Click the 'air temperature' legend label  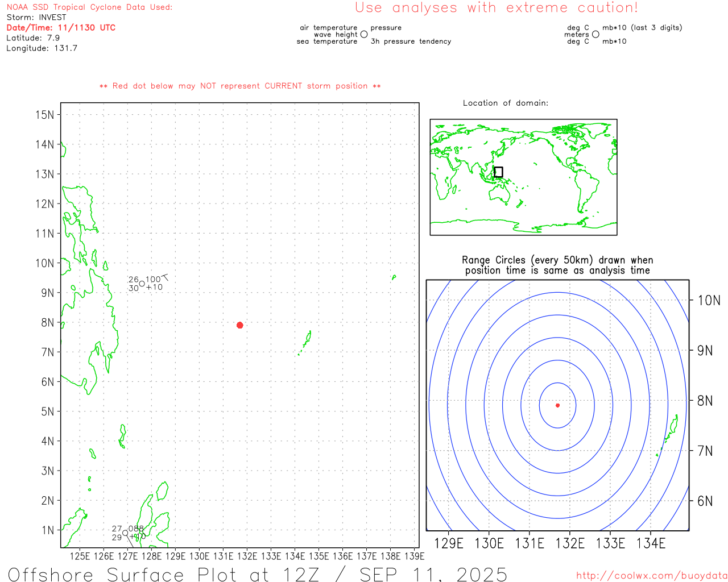329,27
